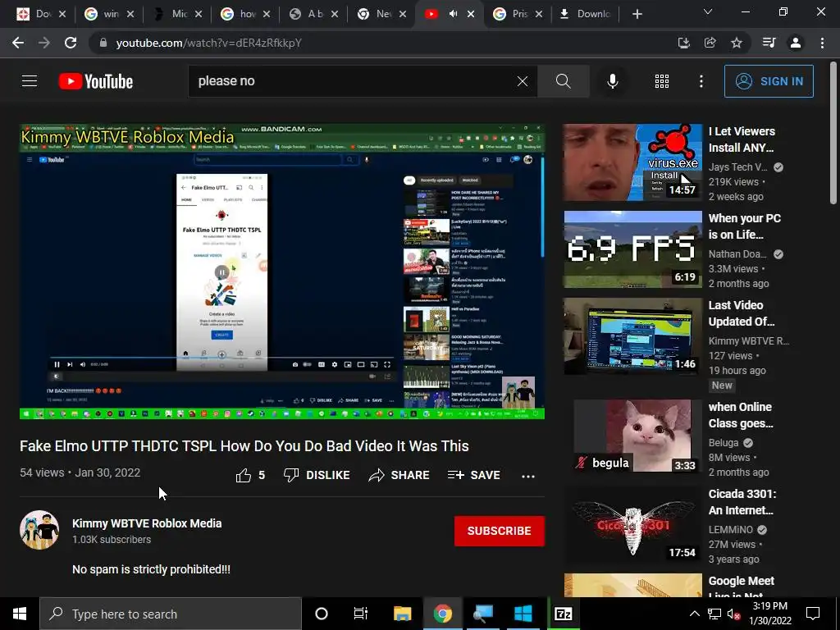
Task: Open the Chrome three-dot menu
Action: 822,43
